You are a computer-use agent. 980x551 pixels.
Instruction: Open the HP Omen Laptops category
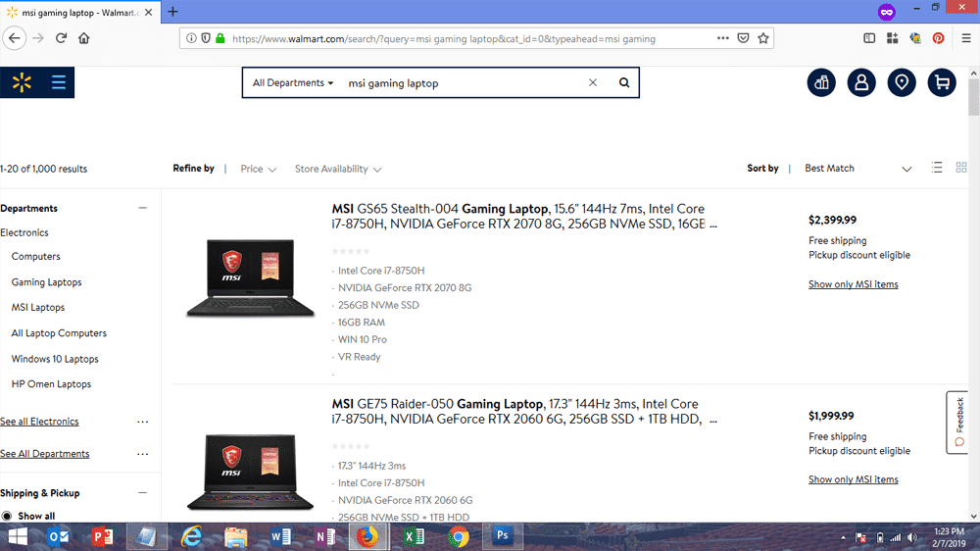tap(51, 384)
